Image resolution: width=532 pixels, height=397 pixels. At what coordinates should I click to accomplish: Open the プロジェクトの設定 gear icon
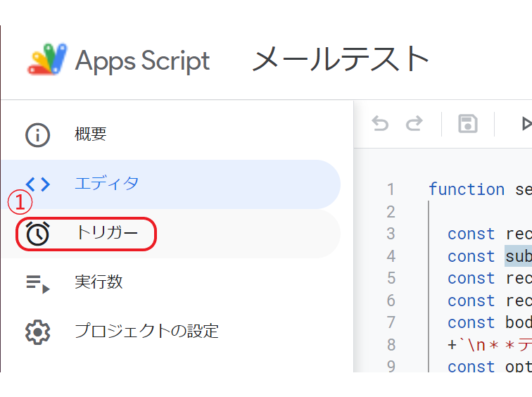pyautogui.click(x=38, y=332)
